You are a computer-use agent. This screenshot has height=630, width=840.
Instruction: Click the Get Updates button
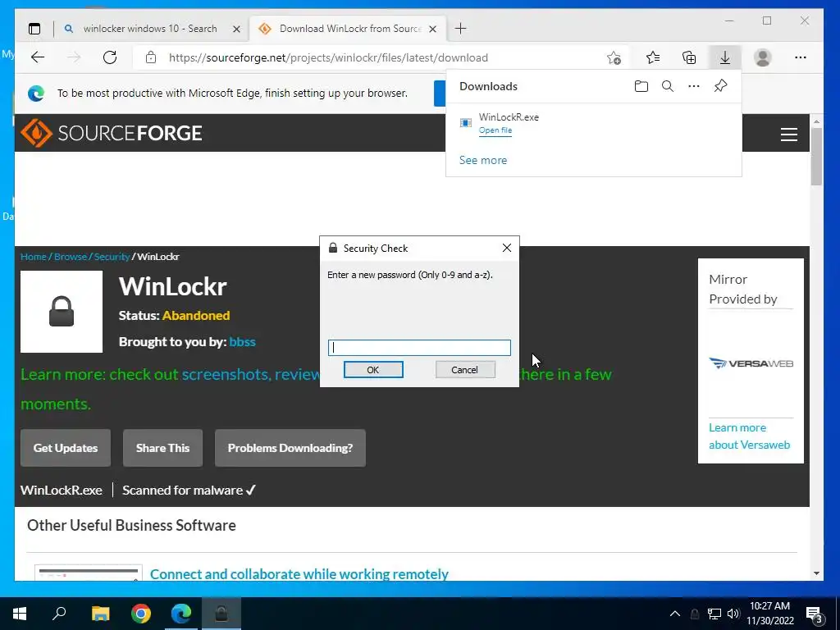(66, 448)
